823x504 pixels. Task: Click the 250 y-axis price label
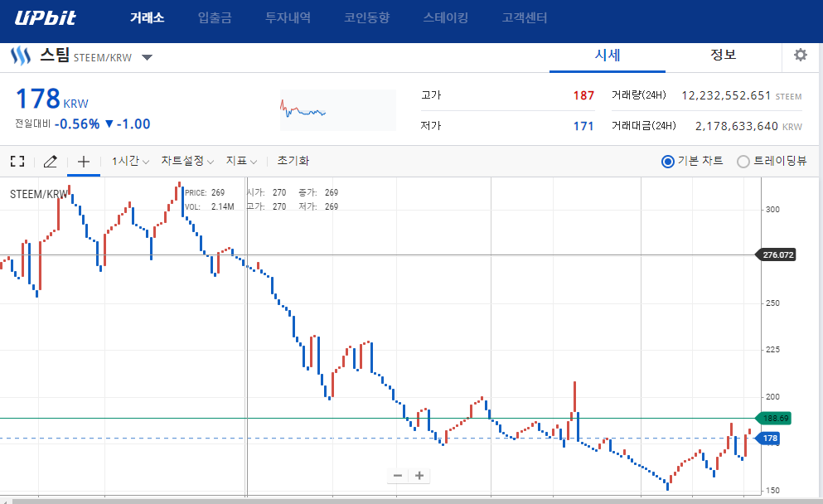pos(772,303)
